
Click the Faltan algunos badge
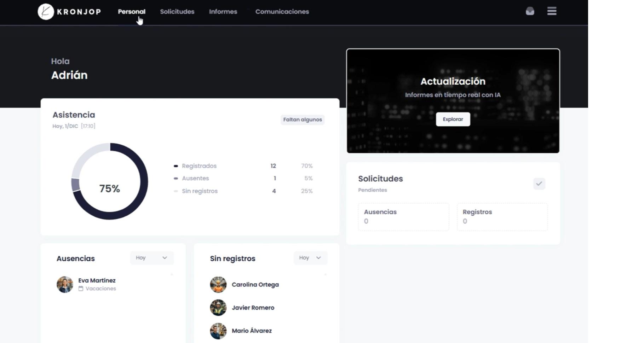pos(303,120)
